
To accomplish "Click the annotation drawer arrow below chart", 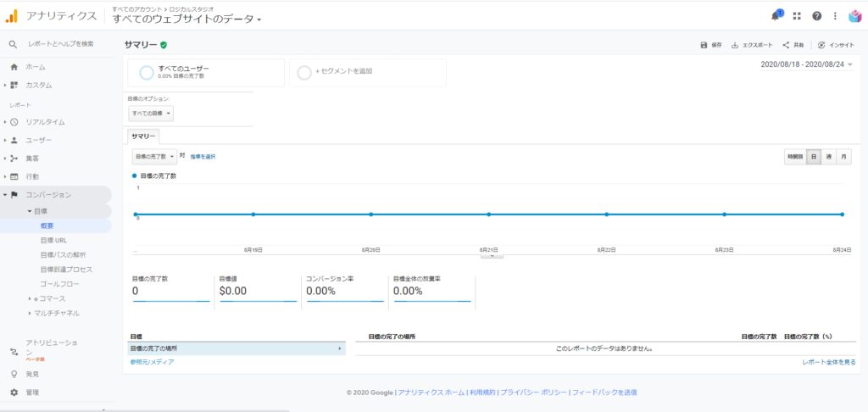I will (x=492, y=256).
